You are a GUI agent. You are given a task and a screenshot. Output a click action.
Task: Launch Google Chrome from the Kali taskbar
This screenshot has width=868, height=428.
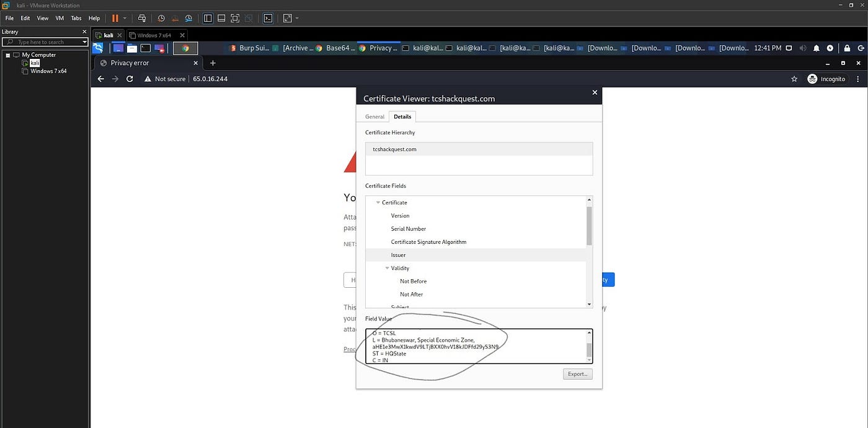tap(185, 48)
